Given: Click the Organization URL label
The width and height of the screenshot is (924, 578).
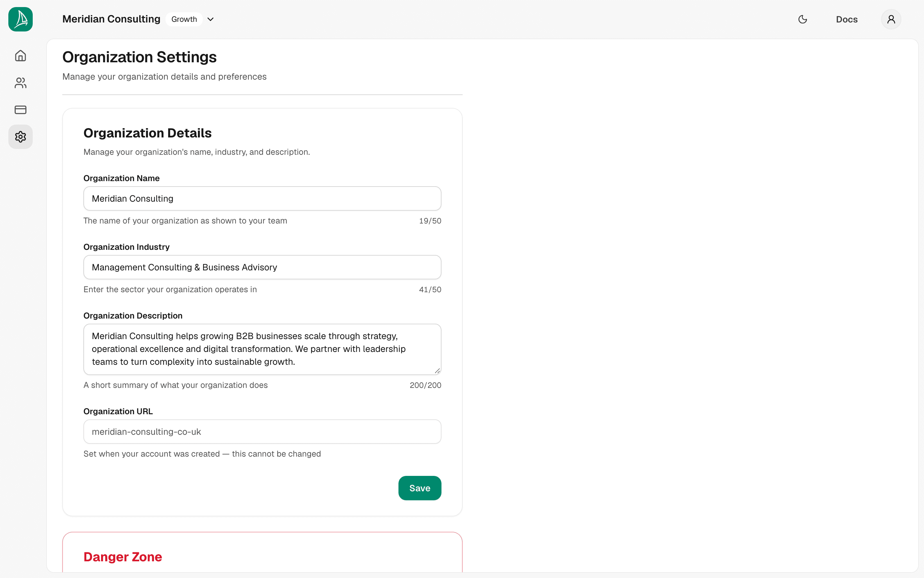Looking at the screenshot, I should [118, 411].
